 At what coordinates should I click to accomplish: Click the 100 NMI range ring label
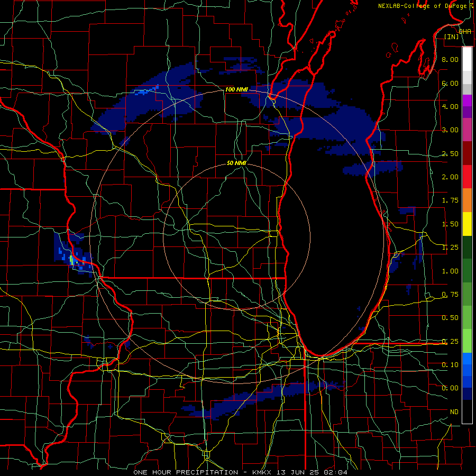tap(236, 89)
